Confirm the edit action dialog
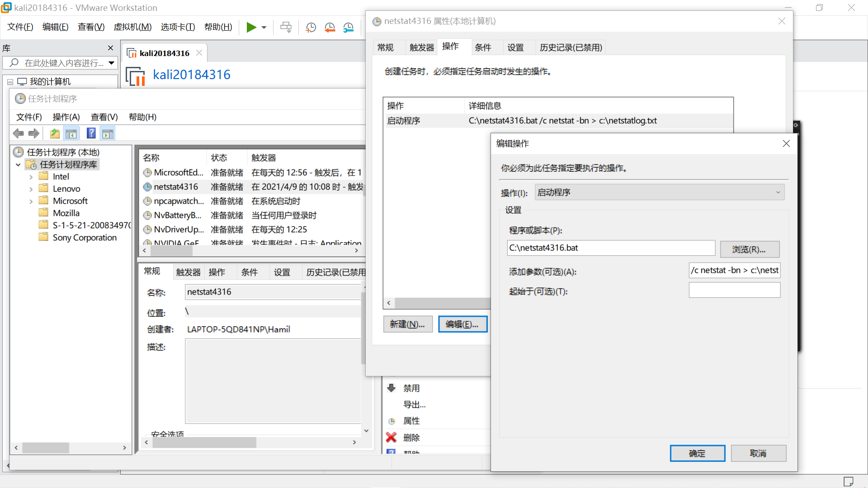The image size is (868, 488). coord(697,453)
